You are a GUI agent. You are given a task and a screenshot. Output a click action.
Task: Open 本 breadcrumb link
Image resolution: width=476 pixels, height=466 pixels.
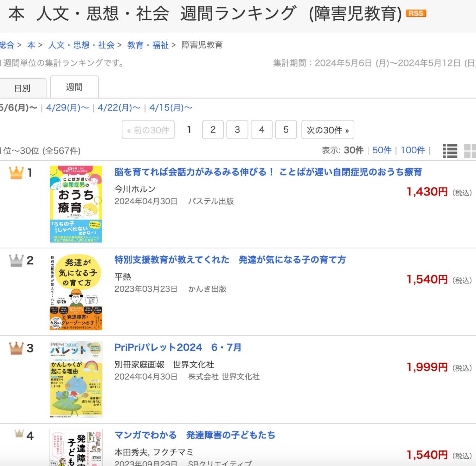(31, 45)
